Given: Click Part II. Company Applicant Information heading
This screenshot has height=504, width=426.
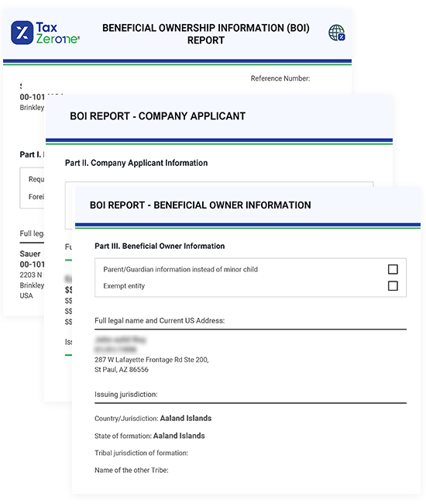Looking at the screenshot, I should [136, 163].
